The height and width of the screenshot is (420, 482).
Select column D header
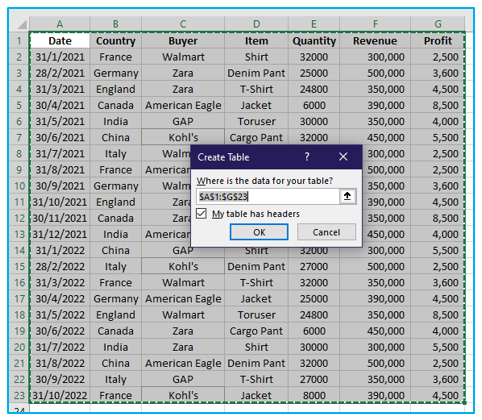click(x=256, y=24)
